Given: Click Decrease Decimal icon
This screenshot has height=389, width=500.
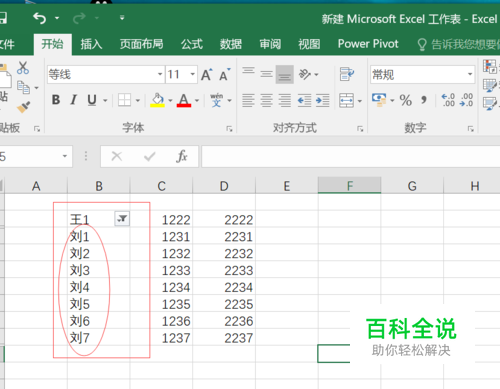Looking at the screenshot, I should click(x=466, y=100).
